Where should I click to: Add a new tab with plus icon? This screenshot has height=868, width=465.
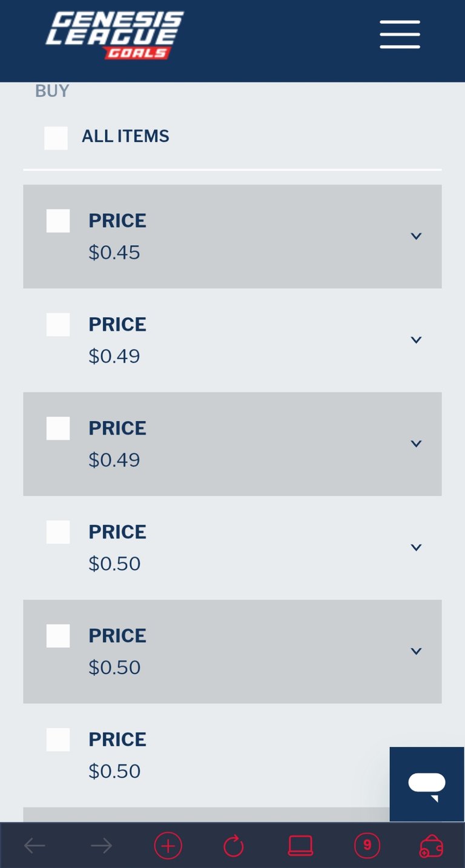(x=168, y=846)
